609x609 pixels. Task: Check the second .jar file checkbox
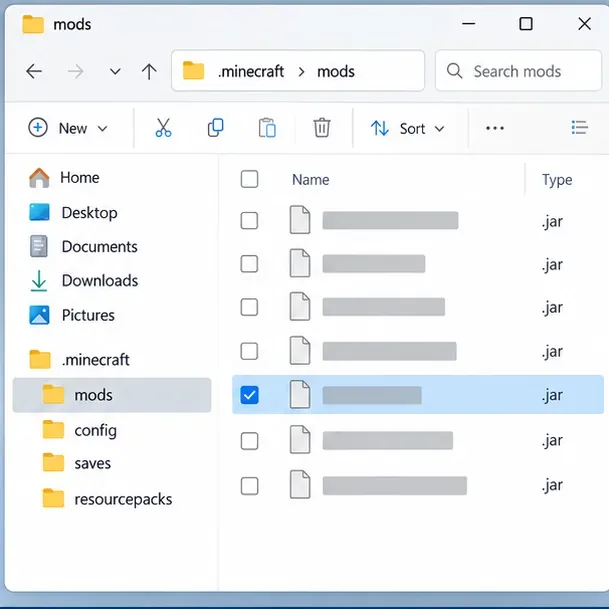pos(249,264)
